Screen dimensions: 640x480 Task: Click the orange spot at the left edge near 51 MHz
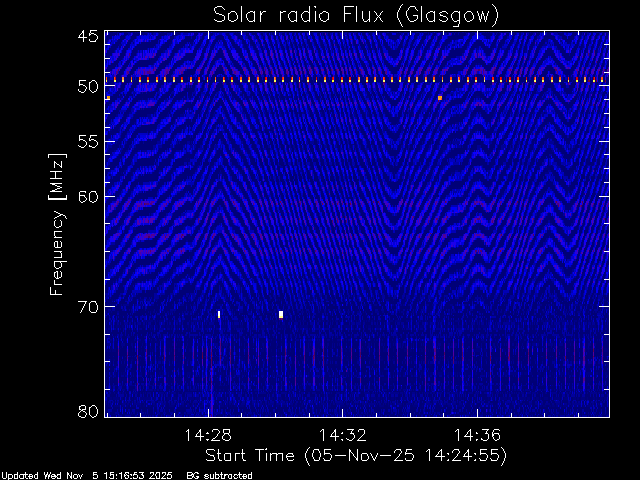coord(108,98)
